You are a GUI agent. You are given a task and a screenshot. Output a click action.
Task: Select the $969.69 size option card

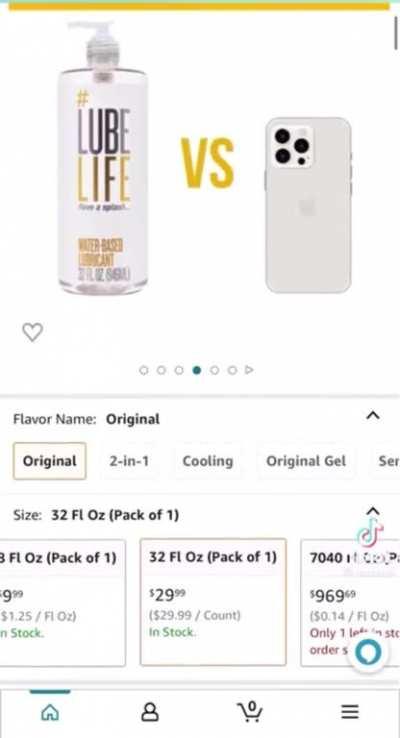(350, 603)
